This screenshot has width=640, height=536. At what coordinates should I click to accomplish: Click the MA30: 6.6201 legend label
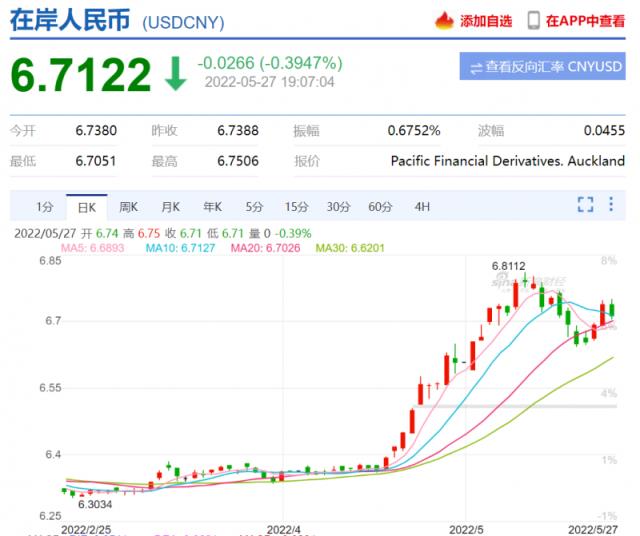(350, 248)
